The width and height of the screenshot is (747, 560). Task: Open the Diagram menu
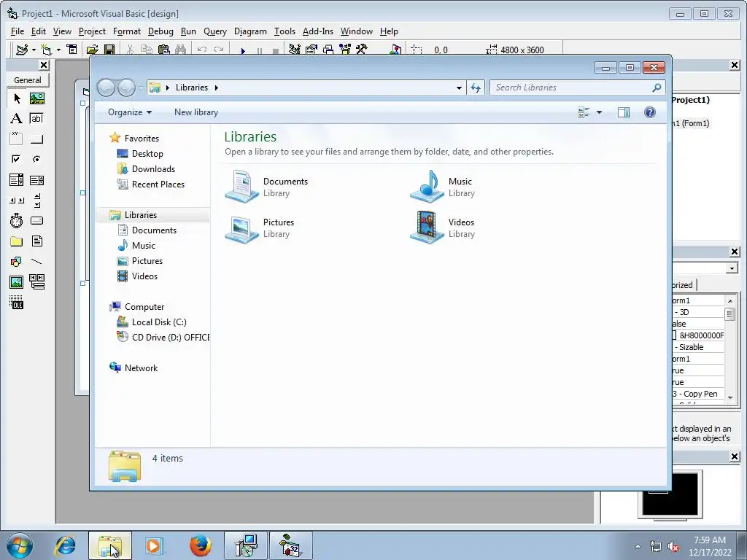point(250,31)
